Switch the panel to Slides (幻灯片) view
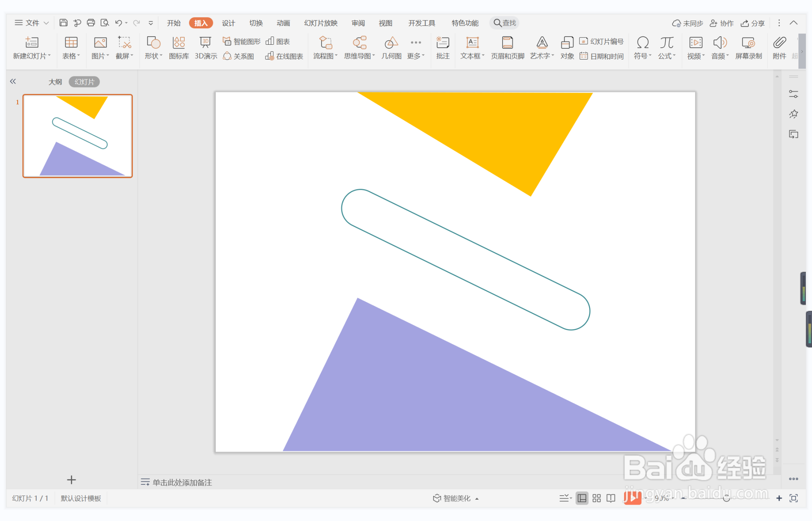Screen dimensions: 812x521 point(84,82)
